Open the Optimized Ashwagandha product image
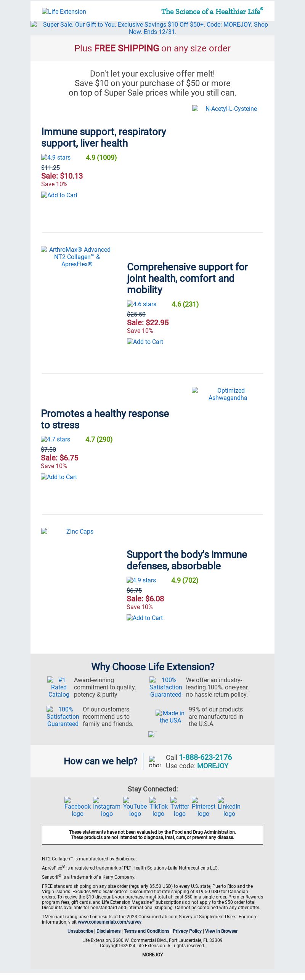This screenshot has width=305, height=980. click(228, 394)
